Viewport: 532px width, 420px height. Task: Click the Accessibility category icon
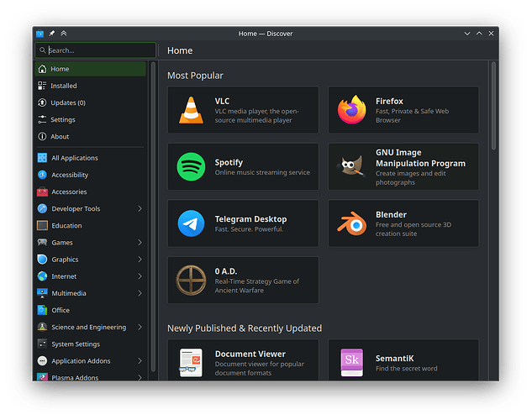(42, 175)
